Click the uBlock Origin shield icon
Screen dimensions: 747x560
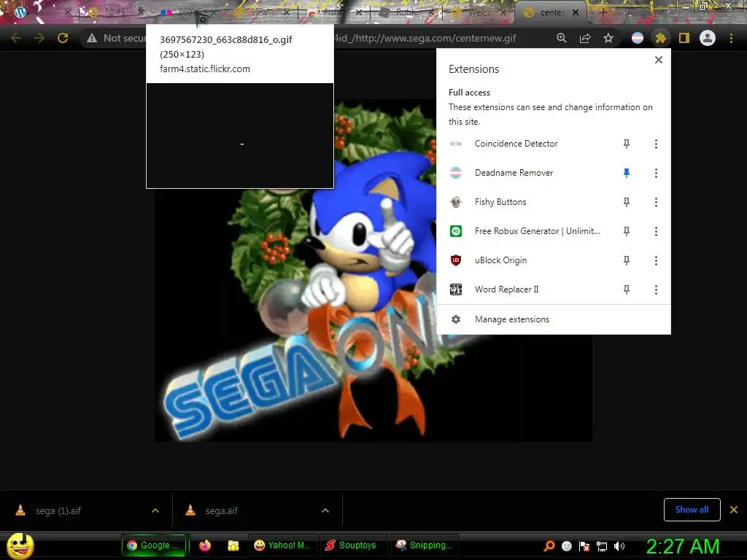456,260
